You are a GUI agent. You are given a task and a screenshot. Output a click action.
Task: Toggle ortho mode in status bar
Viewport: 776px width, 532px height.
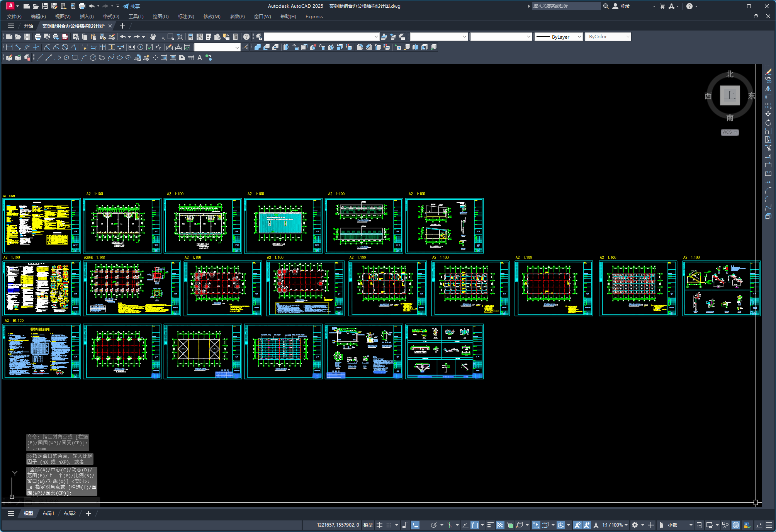coord(424,525)
